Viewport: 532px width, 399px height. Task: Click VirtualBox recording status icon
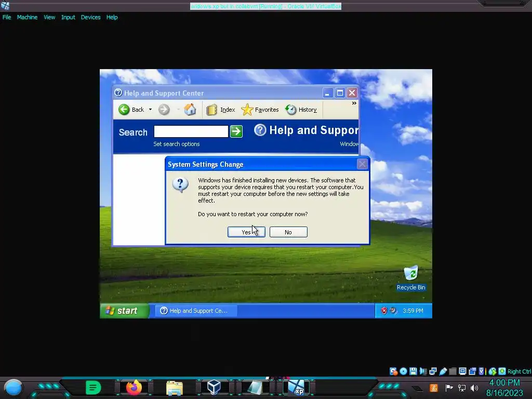(x=472, y=371)
